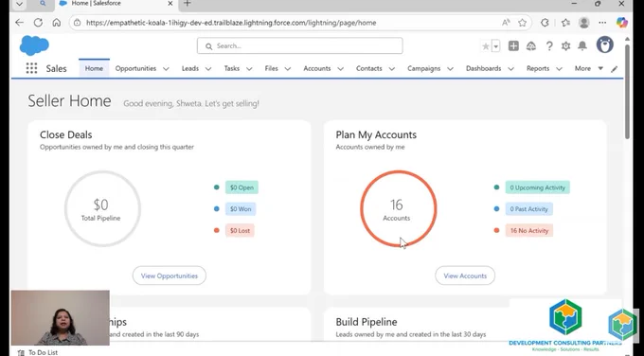Screen dimensions: 644x356
Task: Open the Trailhead guidance icon
Action: [531, 46]
